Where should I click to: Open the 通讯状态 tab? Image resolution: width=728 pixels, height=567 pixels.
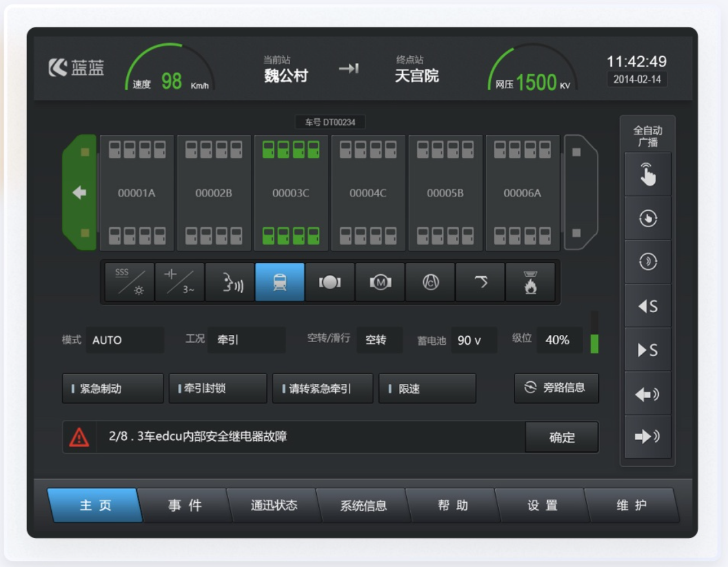pyautogui.click(x=275, y=506)
